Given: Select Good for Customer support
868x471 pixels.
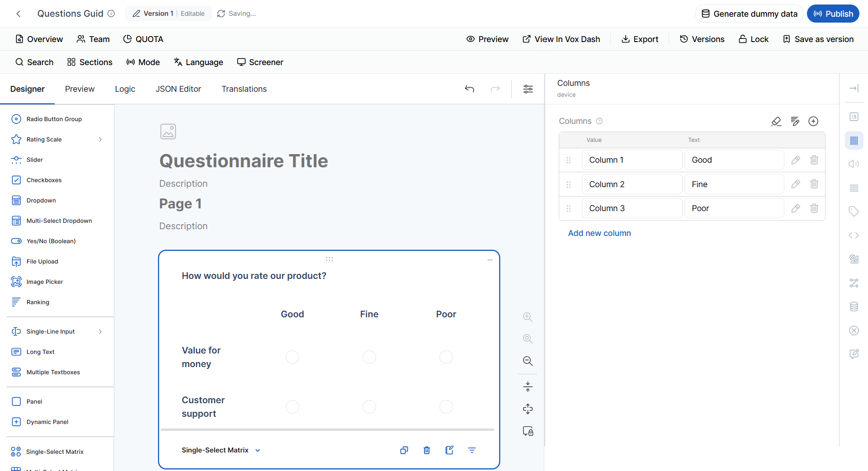Looking at the screenshot, I should pos(292,407).
